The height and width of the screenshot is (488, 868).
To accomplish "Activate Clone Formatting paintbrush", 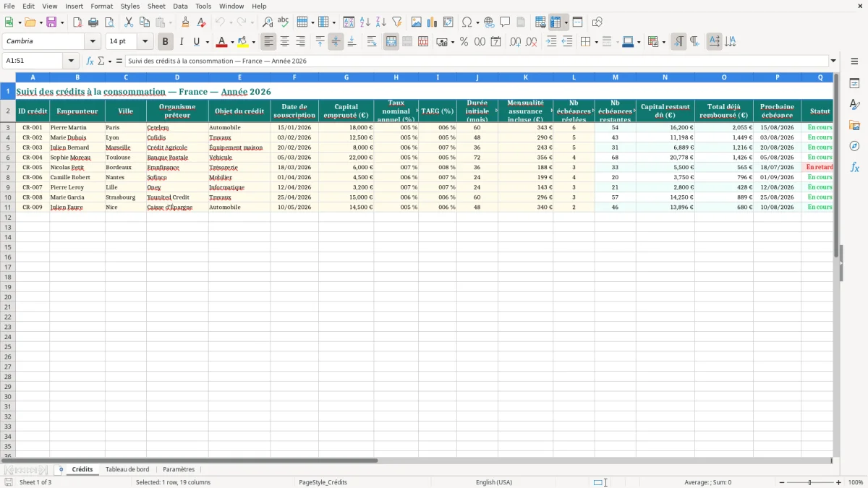I will point(185,22).
